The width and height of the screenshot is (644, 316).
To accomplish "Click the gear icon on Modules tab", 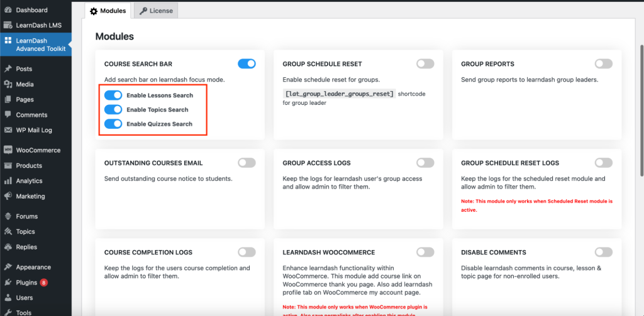I will tap(94, 11).
